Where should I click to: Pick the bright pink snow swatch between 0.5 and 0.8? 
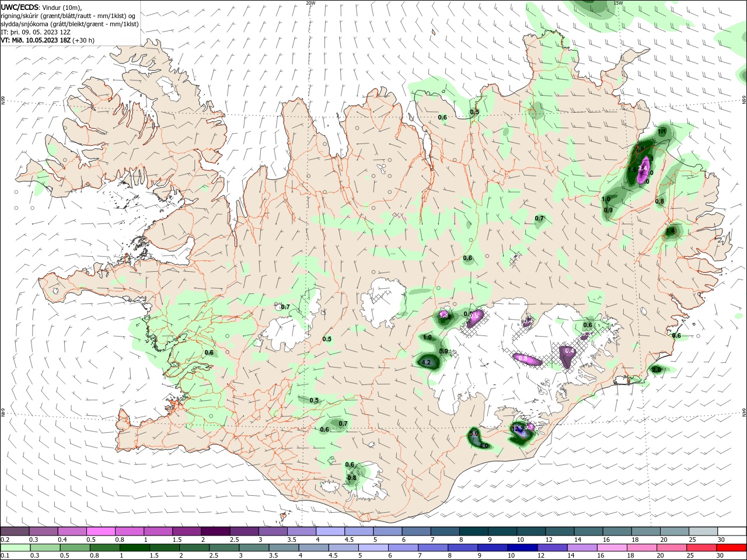(x=101, y=531)
